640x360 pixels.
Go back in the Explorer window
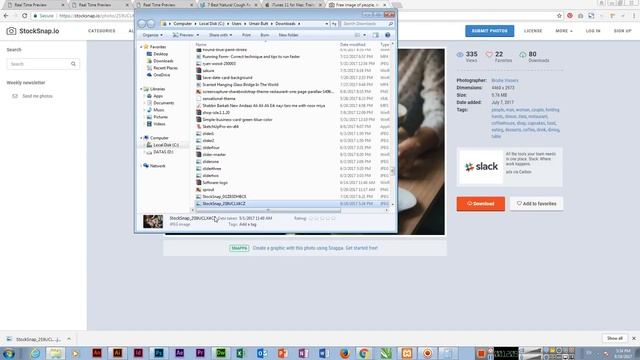pyautogui.click(x=142, y=24)
